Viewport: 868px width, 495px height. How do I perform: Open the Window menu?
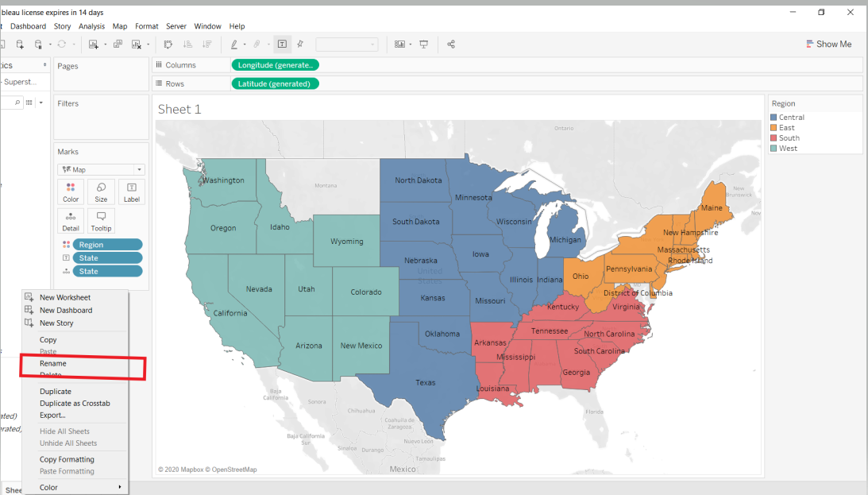click(x=207, y=26)
